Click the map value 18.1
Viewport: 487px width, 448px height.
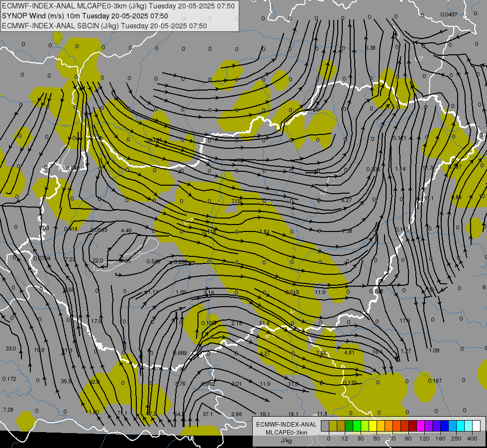click(293, 414)
